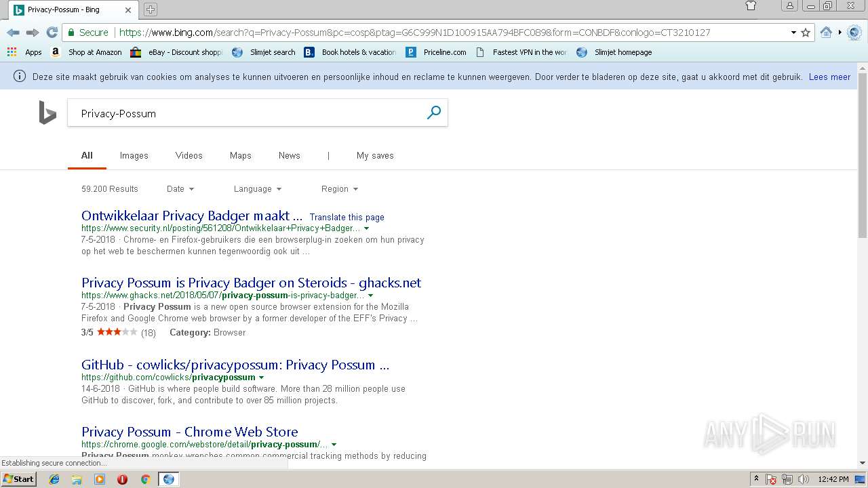The width and height of the screenshot is (868, 488).
Task: Close the Privacy-Possum Bing tab
Action: 128,9
